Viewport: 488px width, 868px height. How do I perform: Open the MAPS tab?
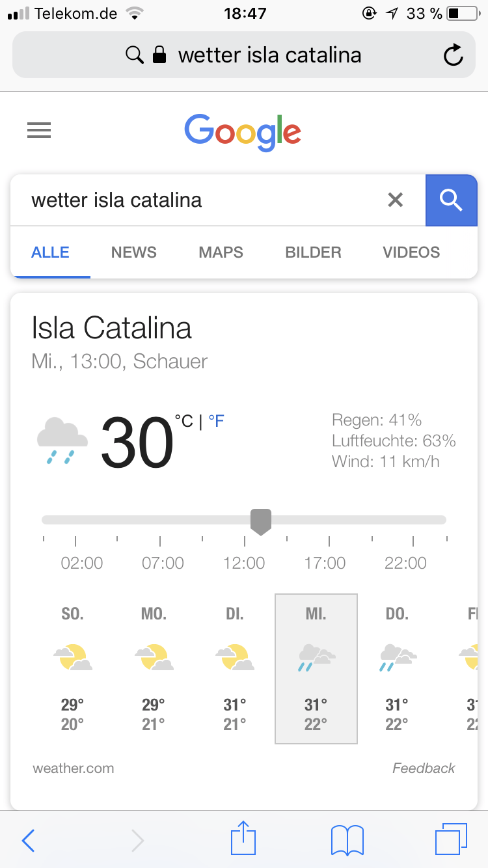coord(221,252)
